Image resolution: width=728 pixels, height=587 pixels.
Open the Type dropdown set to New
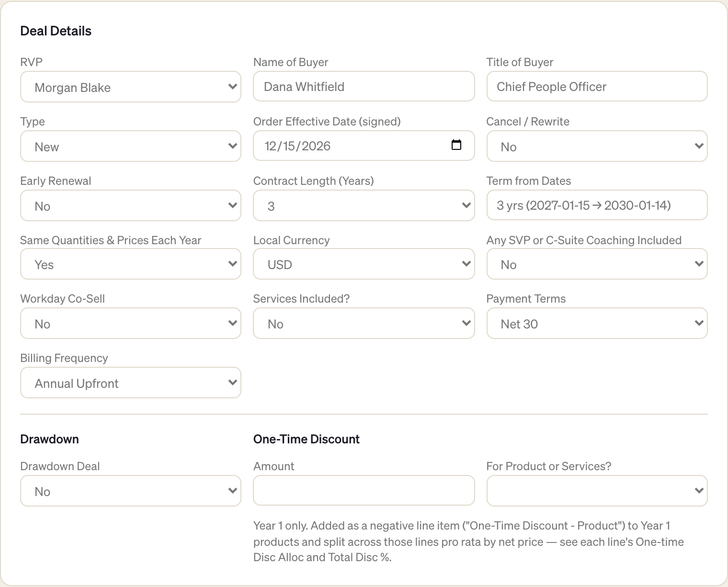click(x=131, y=146)
